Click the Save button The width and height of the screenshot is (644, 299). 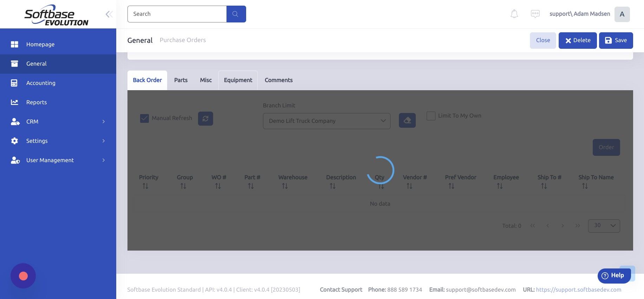(x=616, y=40)
